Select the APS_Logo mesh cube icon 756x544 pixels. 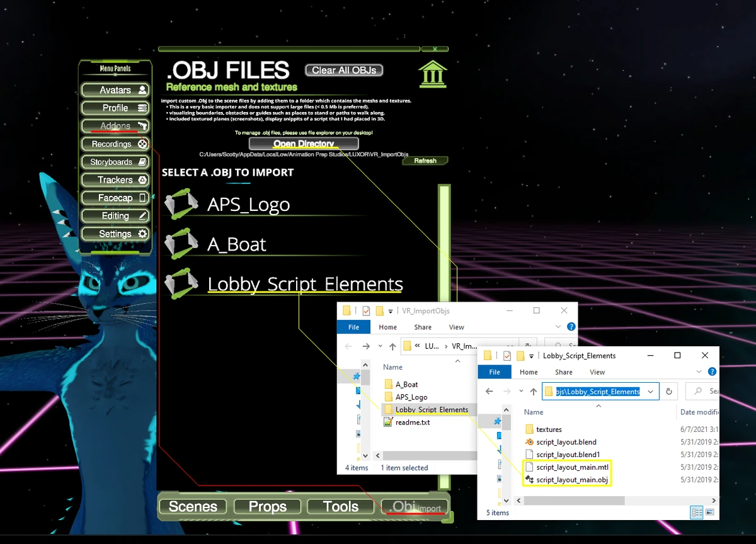[181, 204]
